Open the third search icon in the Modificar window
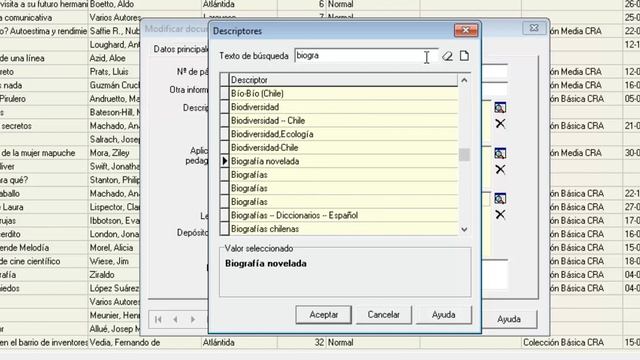Viewport: 640px width, 360px height. coord(500,199)
